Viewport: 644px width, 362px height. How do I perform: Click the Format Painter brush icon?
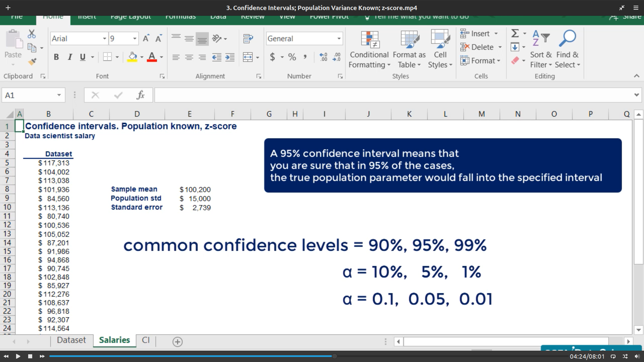tap(32, 62)
